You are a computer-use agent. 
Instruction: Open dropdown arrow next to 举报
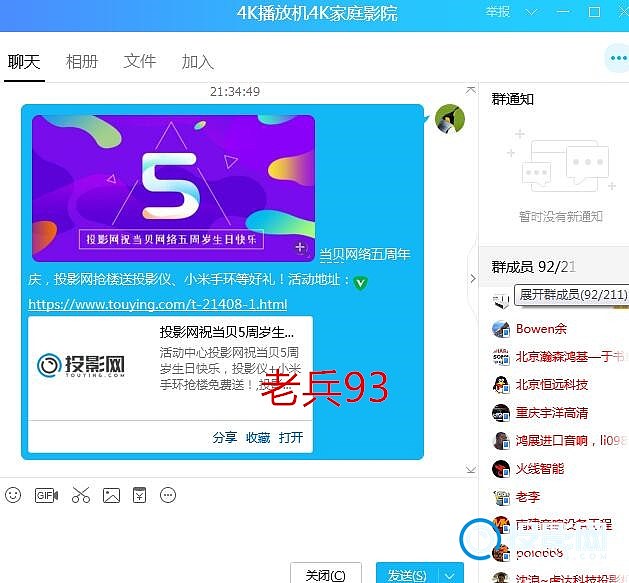pyautogui.click(x=531, y=13)
